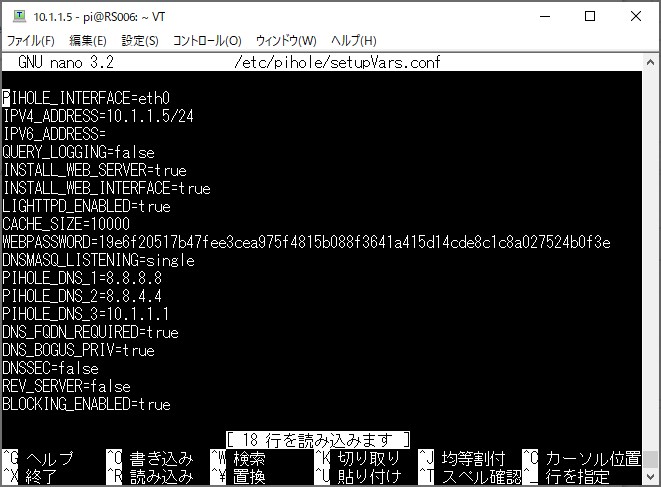This screenshot has height=487, width=661.
Task: Click the ^W 検索 shortcut label
Action: 238,458
